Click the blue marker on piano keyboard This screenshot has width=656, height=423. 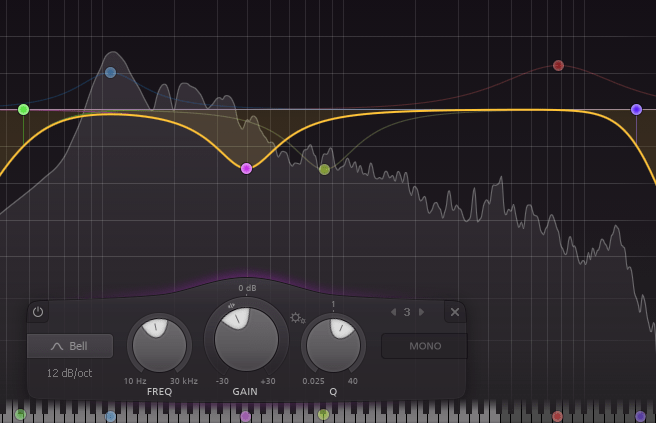[111, 416]
